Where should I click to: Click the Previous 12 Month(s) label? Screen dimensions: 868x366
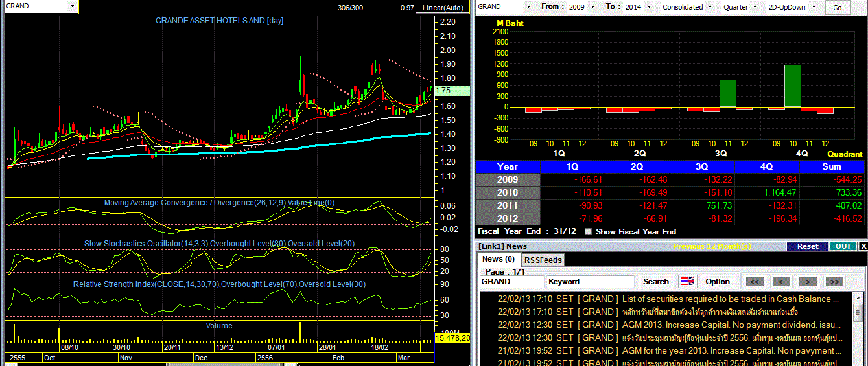(712, 246)
